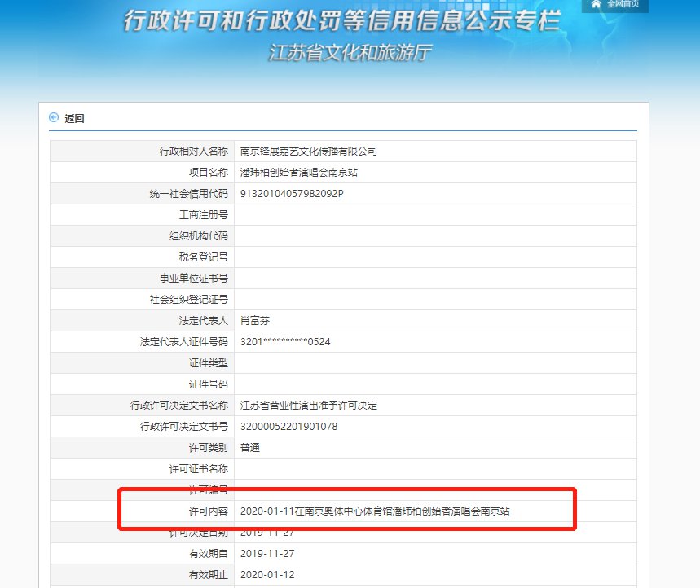Screen dimensions: 700x588
Task: Click masked ID number 3201**********0524
Action: [x=285, y=341]
